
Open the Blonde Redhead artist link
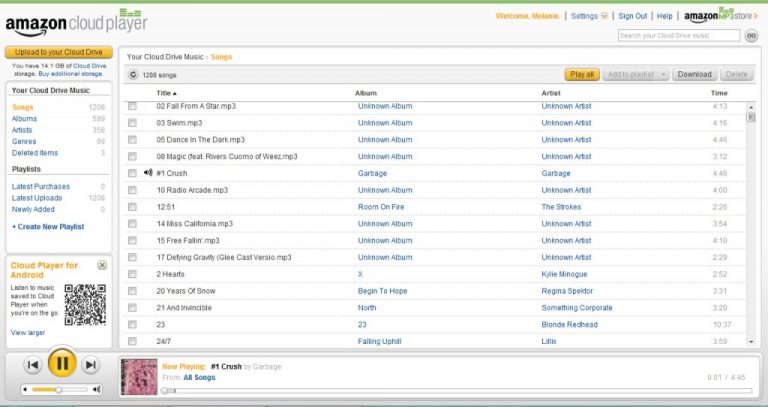[x=570, y=325]
